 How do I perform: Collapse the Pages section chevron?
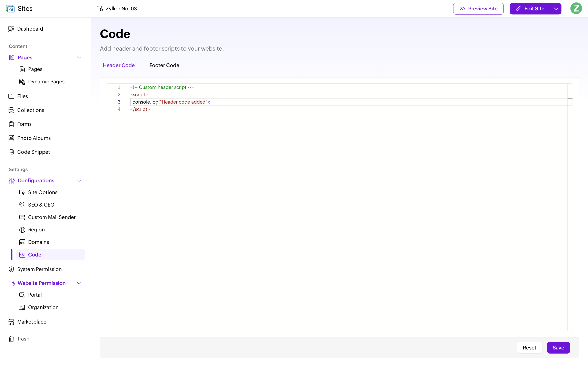pyautogui.click(x=79, y=57)
